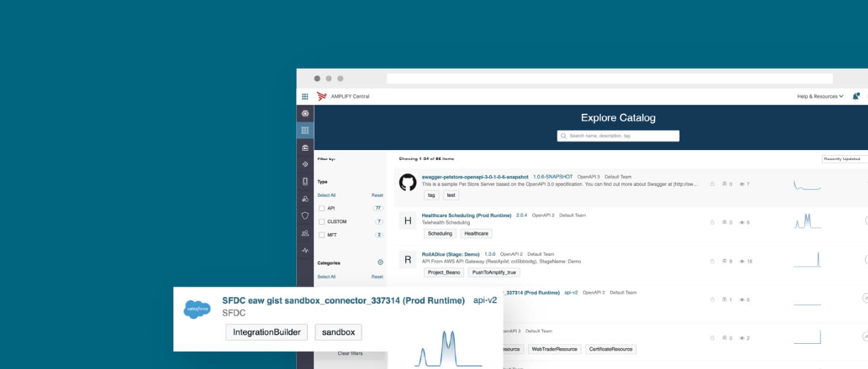Click the AMPLIFY Central logo
Viewport: 868px width, 369px height.
coord(322,97)
